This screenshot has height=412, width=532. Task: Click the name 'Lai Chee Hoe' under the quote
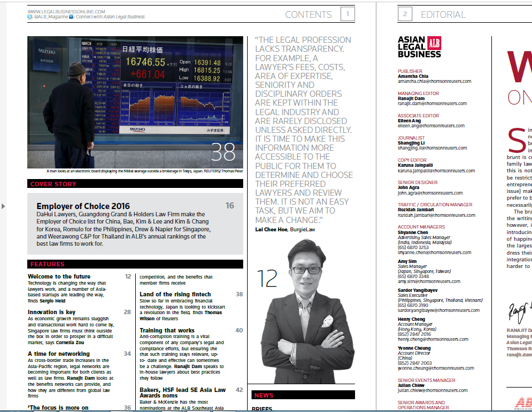(271, 230)
